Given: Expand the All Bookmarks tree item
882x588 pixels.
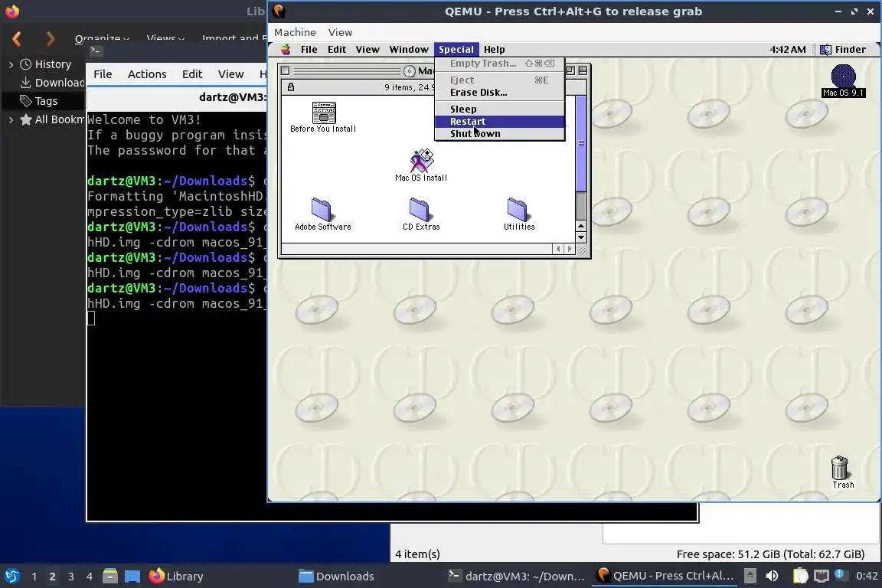Looking at the screenshot, I should point(11,120).
